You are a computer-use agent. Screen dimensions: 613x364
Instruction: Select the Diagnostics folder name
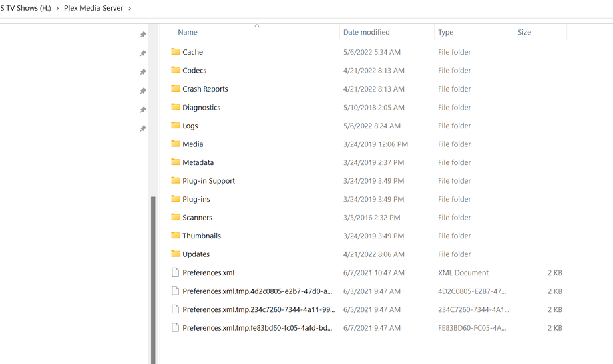click(x=202, y=107)
